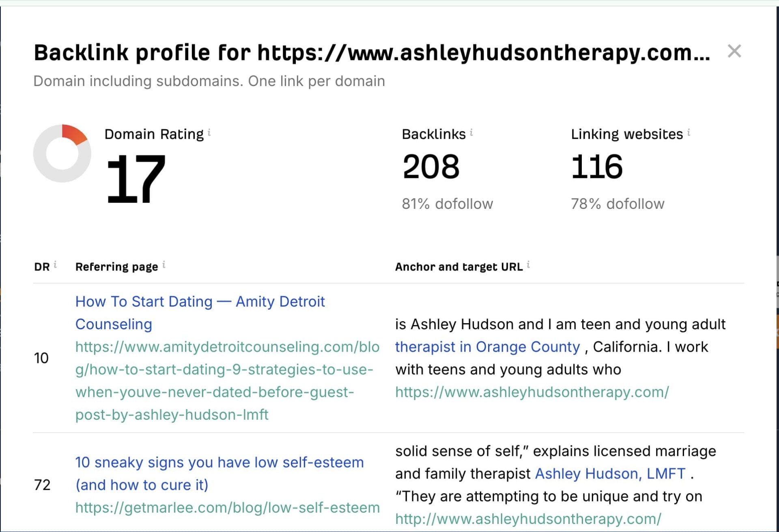Click the Ashley Hudson, LMFT anchor link
Image resolution: width=779 pixels, height=532 pixels.
click(x=610, y=474)
